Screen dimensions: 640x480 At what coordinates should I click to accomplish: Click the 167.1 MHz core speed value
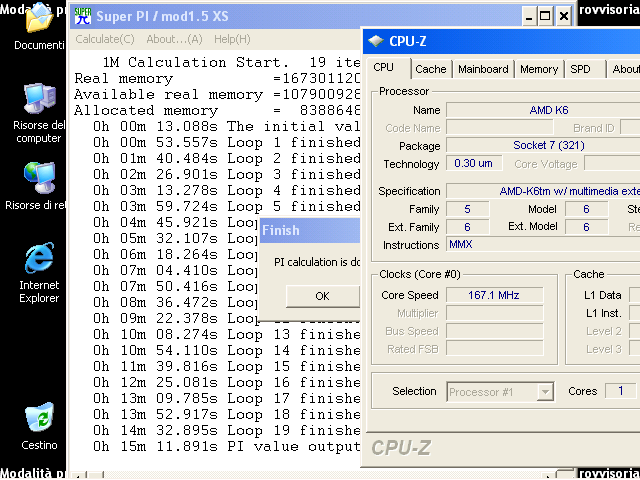(494, 295)
